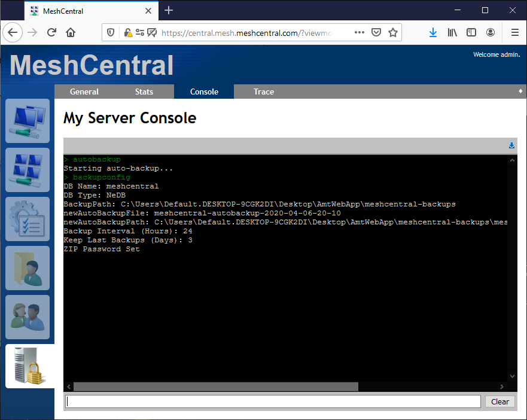Click the 'backupconfig' command line
The width and height of the screenshot is (527, 420).
pos(97,177)
